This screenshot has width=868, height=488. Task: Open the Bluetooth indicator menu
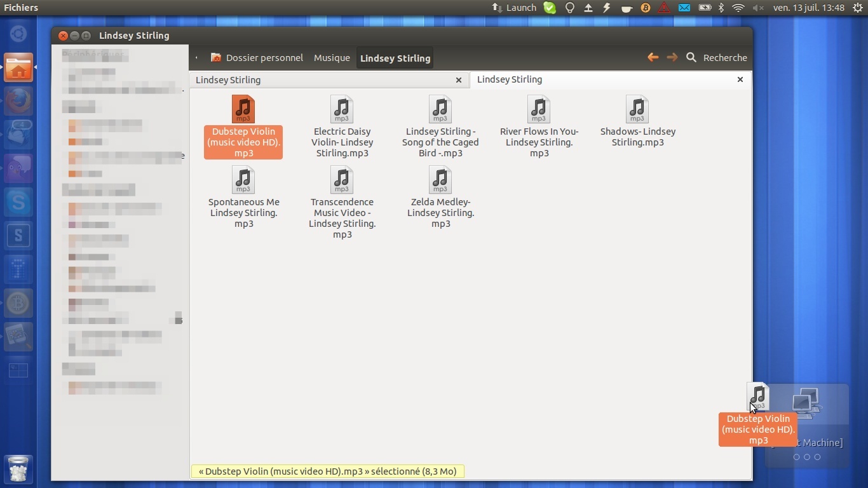point(721,8)
